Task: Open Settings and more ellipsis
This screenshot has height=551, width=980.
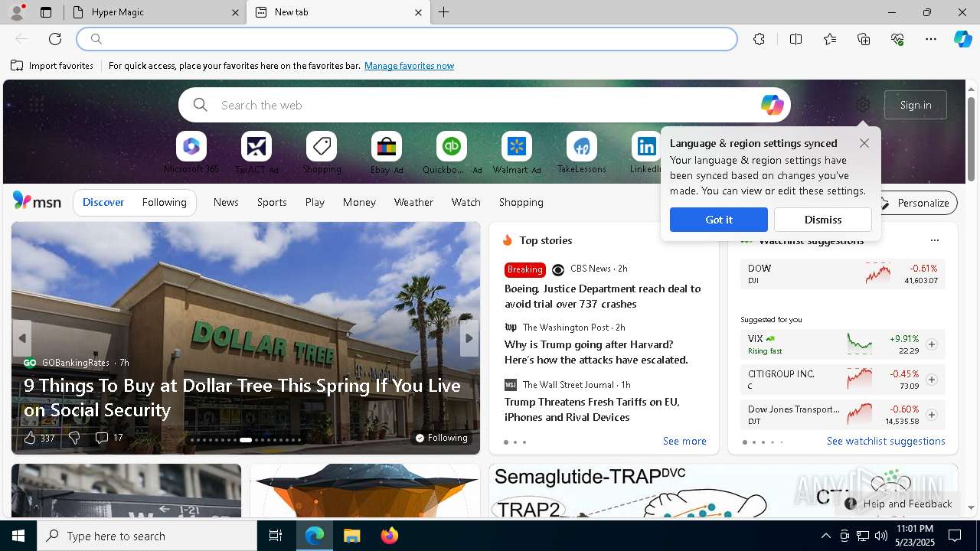Action: coord(931,39)
